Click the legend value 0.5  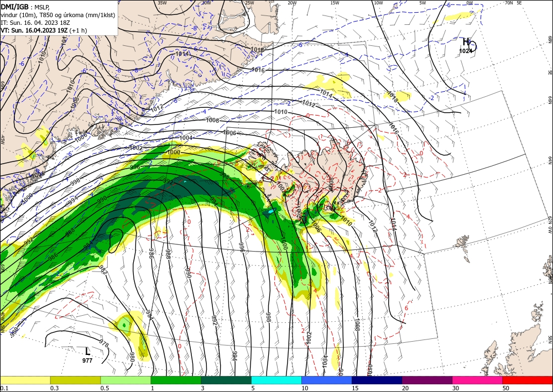pos(105,388)
